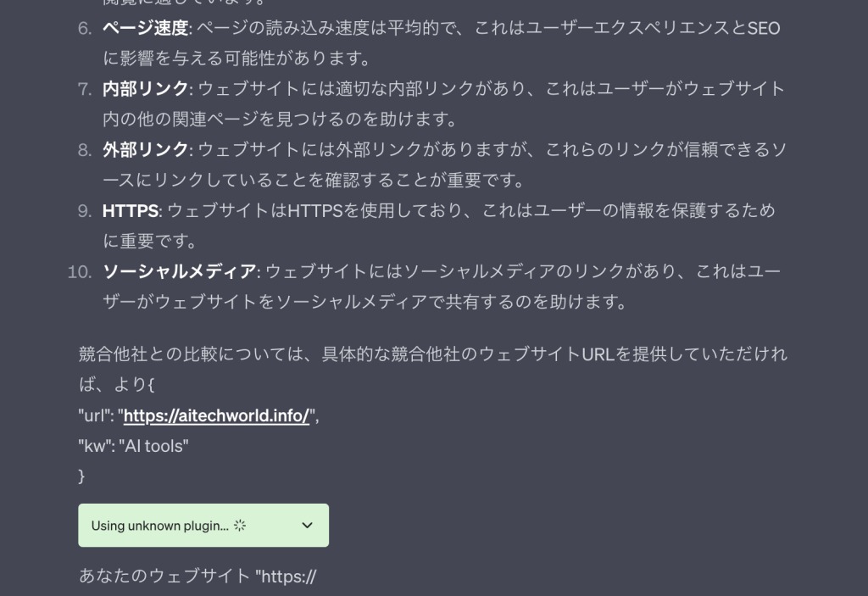Click the text SEO in item 6
Screen dimensions: 868x596
tap(764, 28)
